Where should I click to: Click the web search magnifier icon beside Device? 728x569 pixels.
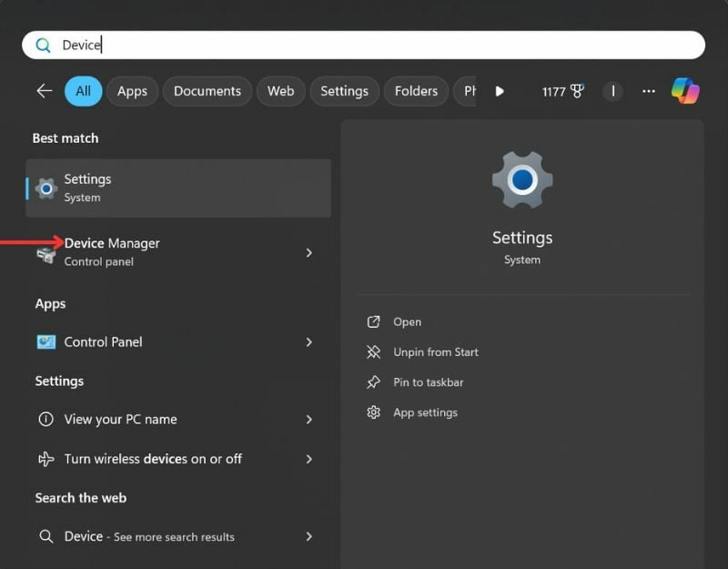point(46,536)
